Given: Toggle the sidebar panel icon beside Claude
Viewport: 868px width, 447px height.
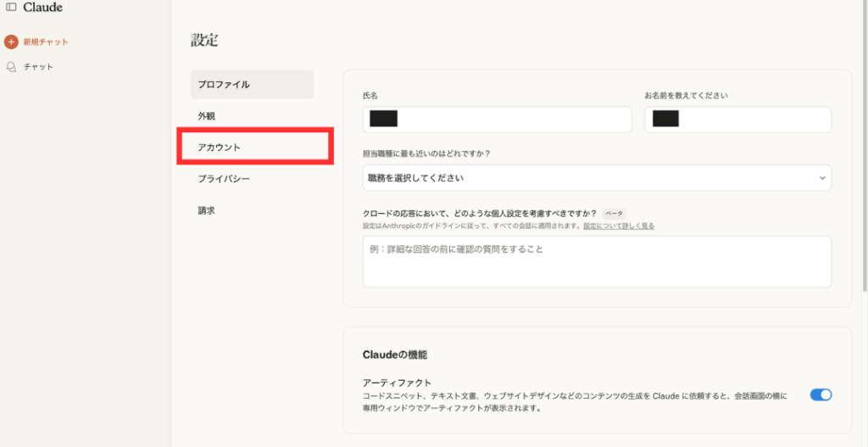Looking at the screenshot, I should tap(11, 8).
